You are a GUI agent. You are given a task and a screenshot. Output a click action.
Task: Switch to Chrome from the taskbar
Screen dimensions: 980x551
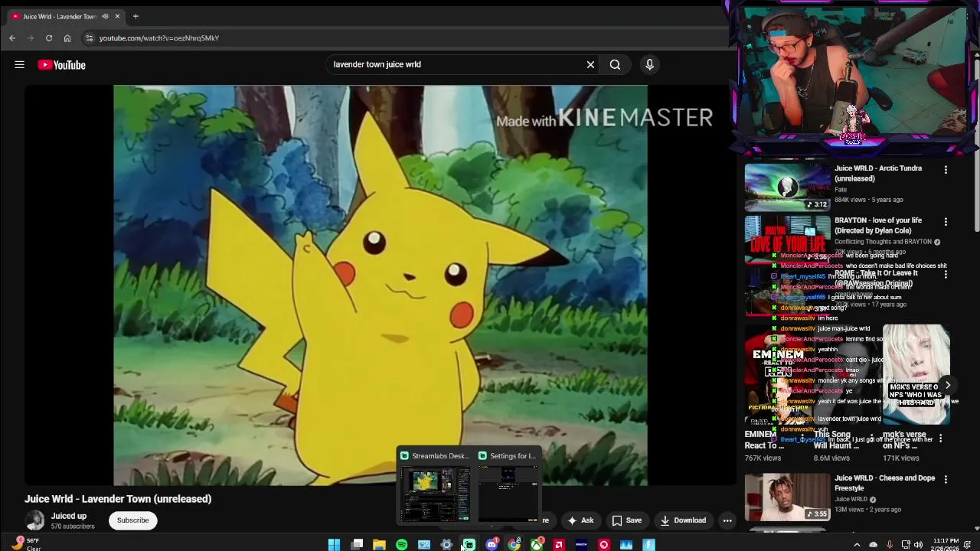coord(514,545)
